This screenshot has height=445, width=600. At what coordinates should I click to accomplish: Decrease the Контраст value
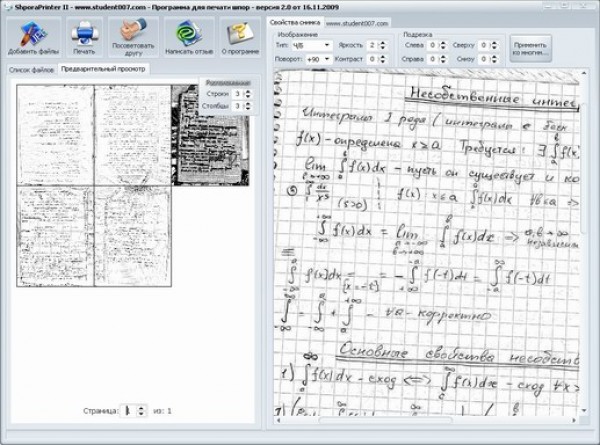383,62
